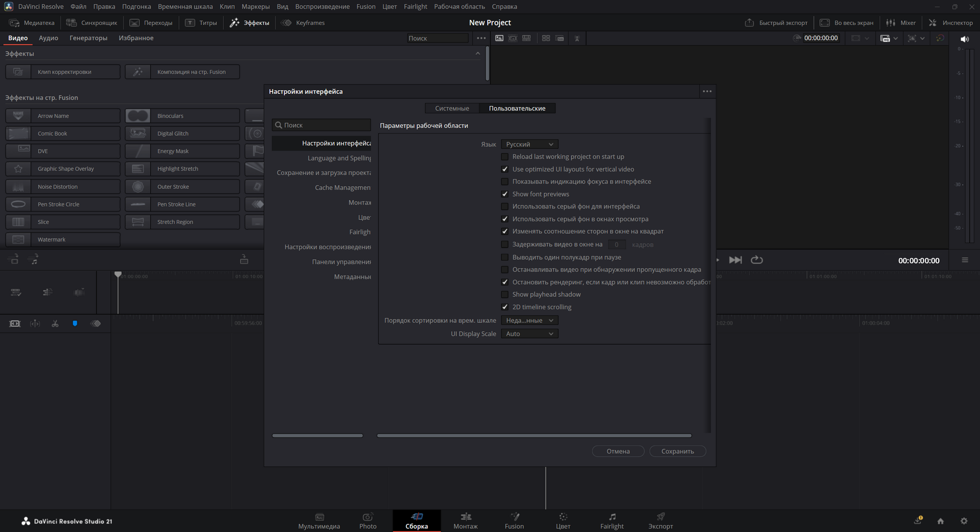
Task: Enable Показывать индикацию фокуса в интерфейсе
Action: (x=505, y=182)
